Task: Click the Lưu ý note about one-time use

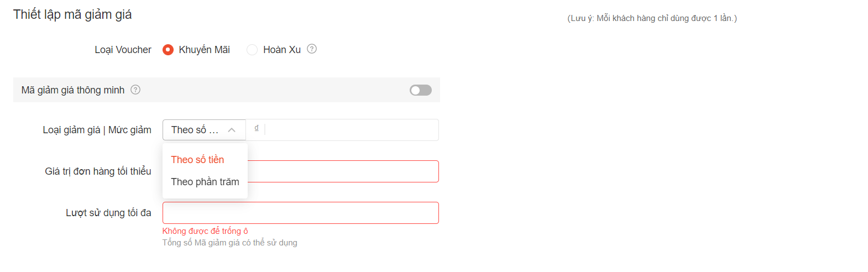Action: (652, 18)
